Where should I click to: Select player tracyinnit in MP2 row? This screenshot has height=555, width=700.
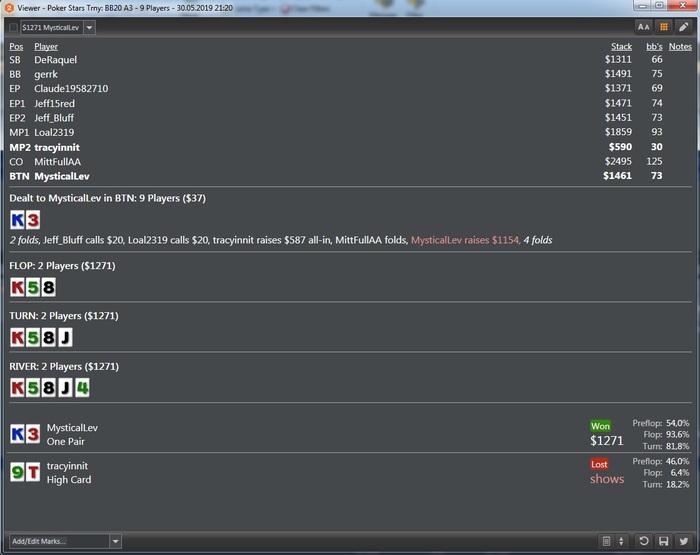pos(57,147)
